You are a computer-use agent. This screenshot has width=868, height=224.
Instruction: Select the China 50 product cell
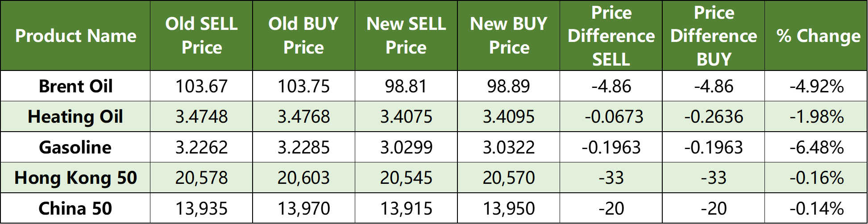point(75,208)
